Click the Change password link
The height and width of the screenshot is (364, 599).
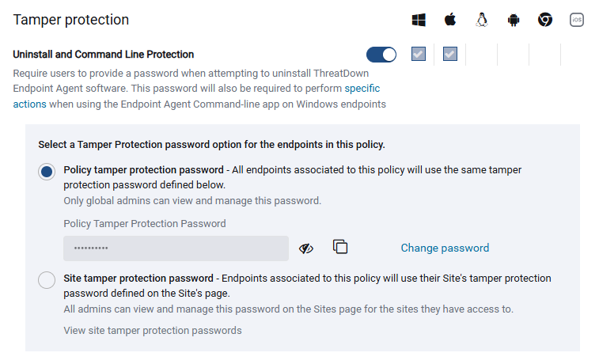pos(445,248)
